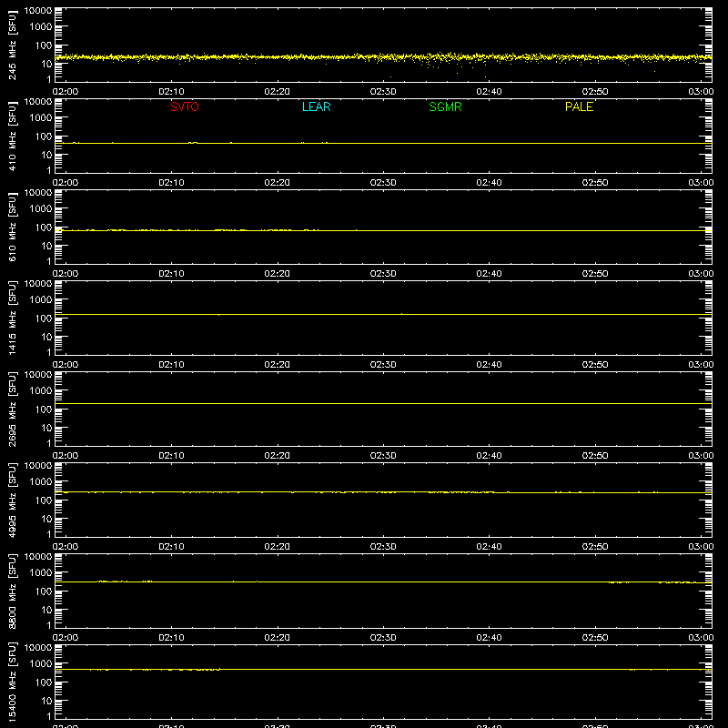Select the 2695 MHz [SFU] axis title
This screenshot has height=728, width=728.
pyautogui.click(x=12, y=409)
